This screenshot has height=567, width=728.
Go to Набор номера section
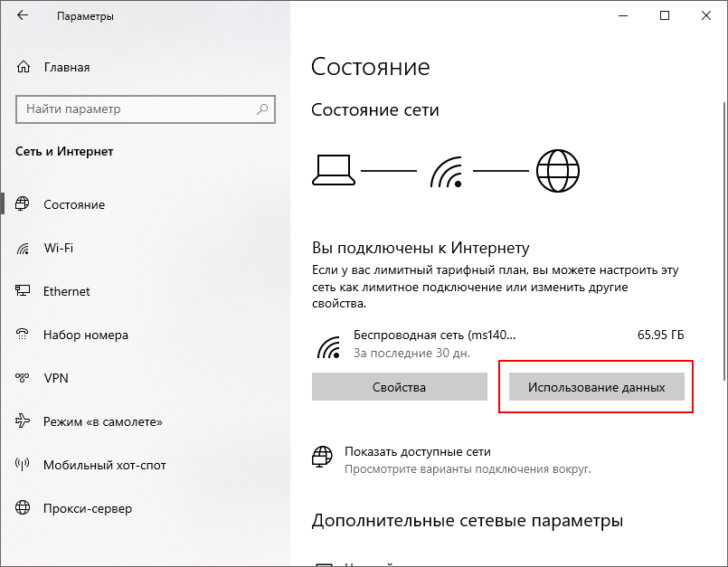(x=86, y=335)
